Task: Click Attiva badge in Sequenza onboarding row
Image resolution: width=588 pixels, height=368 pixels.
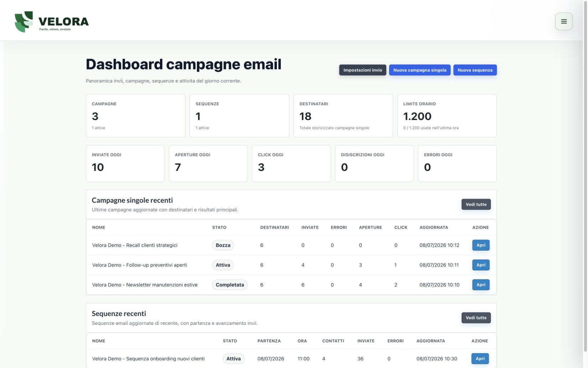Action: point(233,358)
